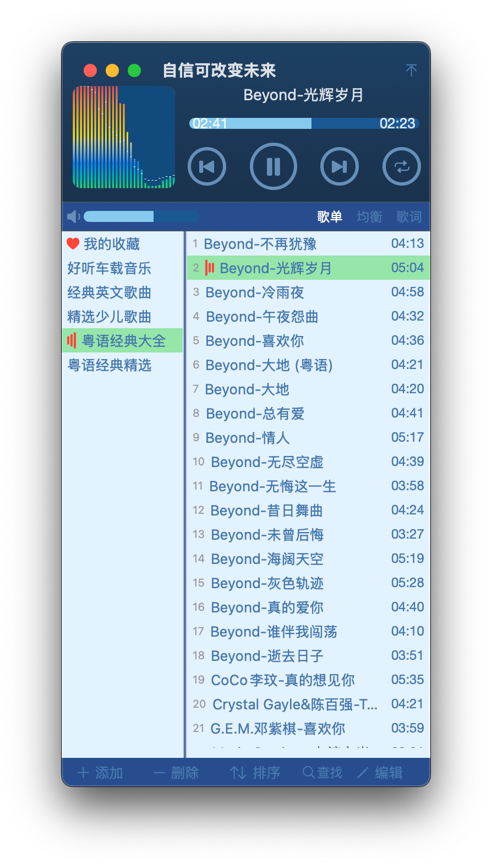
Task: Mute with the speaker volume icon
Action: click(x=73, y=216)
